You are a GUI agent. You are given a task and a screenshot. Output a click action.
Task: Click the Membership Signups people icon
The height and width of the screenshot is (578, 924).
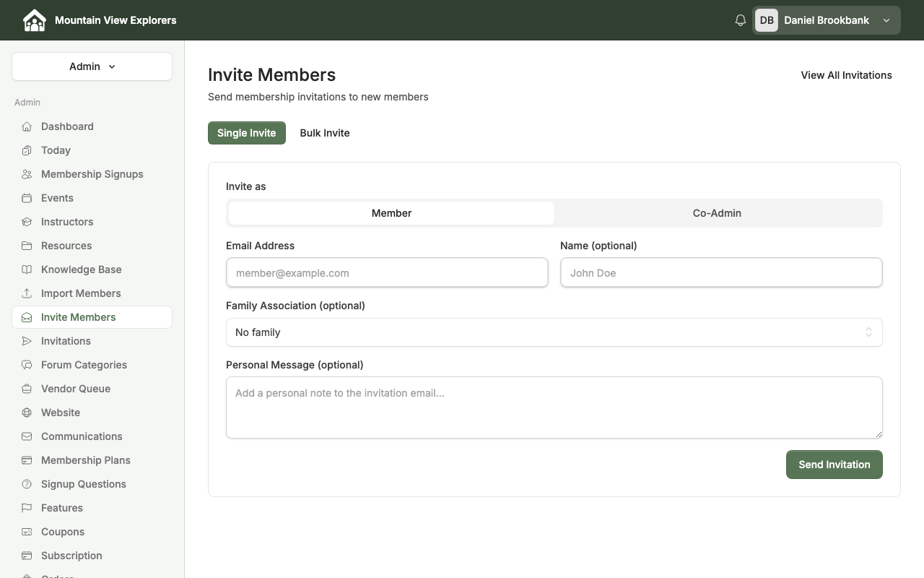27,174
